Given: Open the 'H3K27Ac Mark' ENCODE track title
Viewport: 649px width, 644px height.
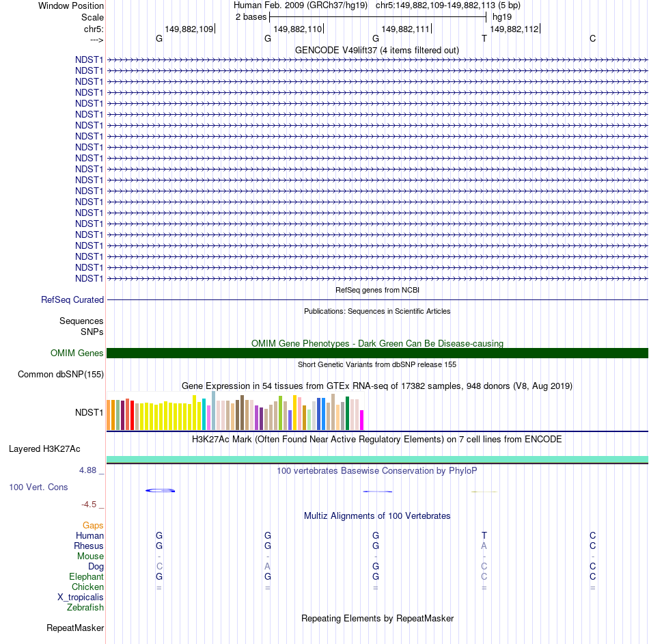Looking at the screenshot, I should [377, 439].
